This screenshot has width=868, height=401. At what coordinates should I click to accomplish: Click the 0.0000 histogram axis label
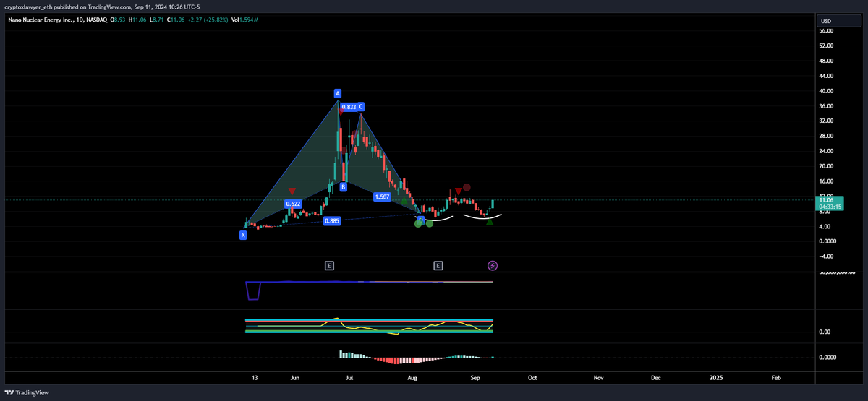tap(828, 358)
